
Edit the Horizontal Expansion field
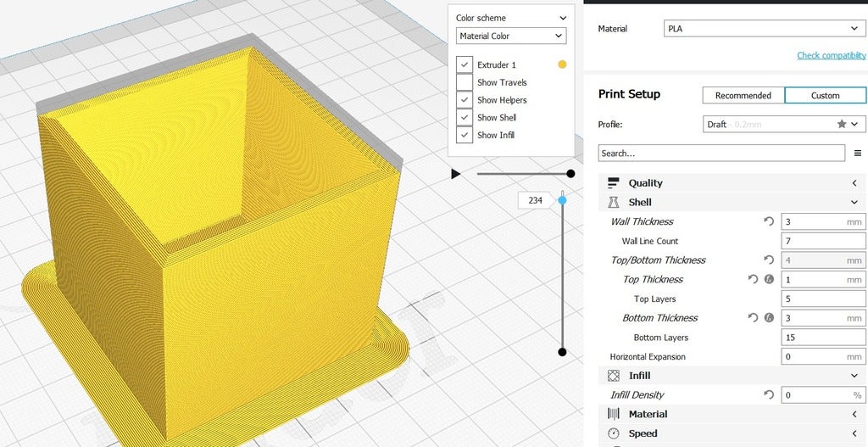[823, 357]
